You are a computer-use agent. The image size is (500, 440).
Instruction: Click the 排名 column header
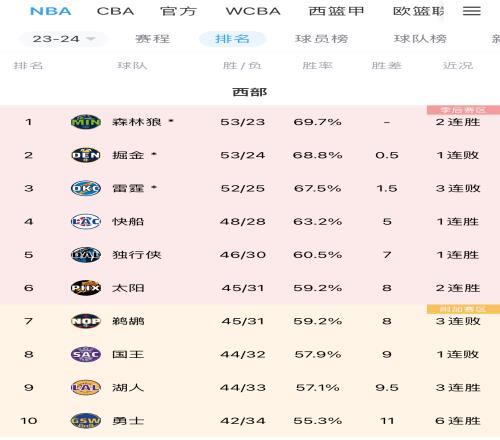tap(28, 66)
